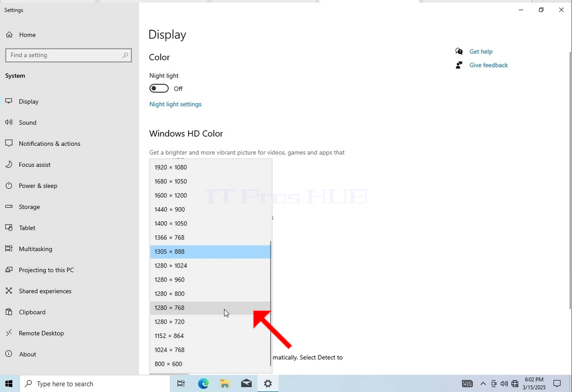Click the Settings gear on the taskbar
Screen dimensions: 572x392
[x=268, y=384]
